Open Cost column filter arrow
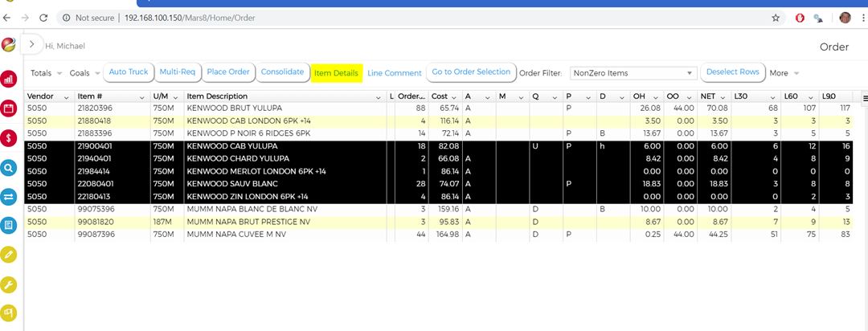Screen dimensions: 868x331 coord(454,97)
